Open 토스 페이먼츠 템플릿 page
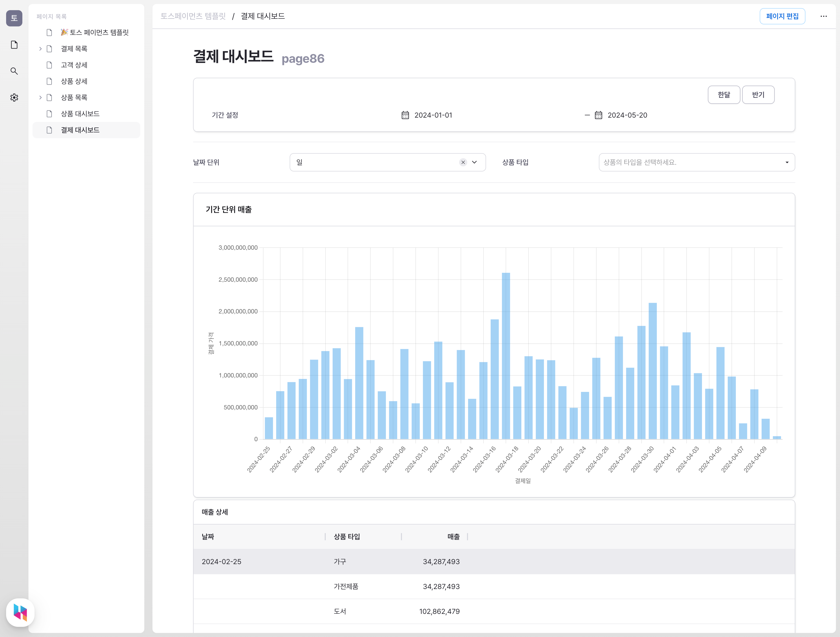This screenshot has height=637, width=840. 95,33
